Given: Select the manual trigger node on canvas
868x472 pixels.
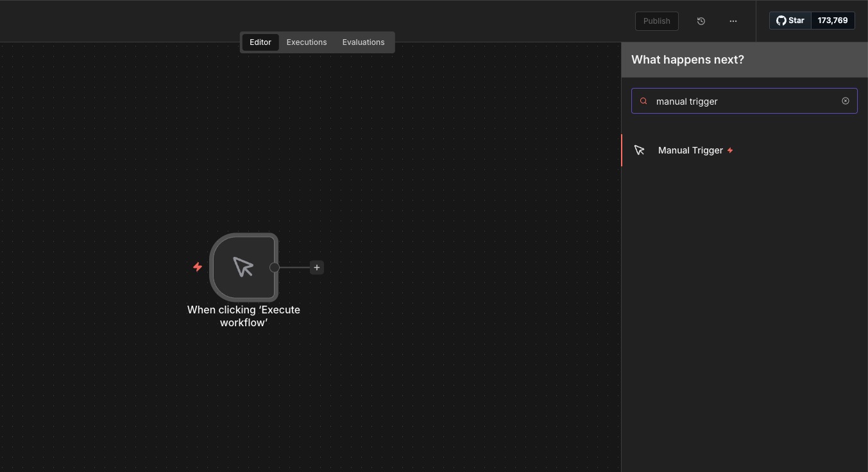Looking at the screenshot, I should pyautogui.click(x=243, y=267).
